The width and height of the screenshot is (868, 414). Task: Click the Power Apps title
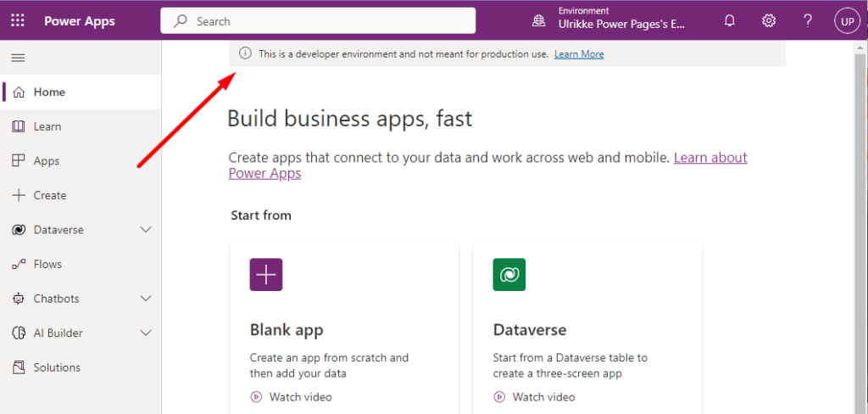[x=80, y=21]
